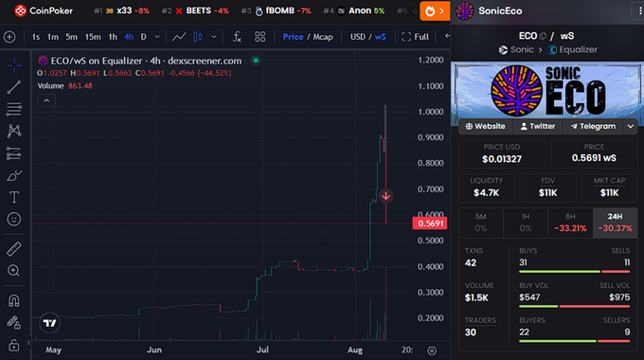Open trending token #1 x33

(121, 10)
